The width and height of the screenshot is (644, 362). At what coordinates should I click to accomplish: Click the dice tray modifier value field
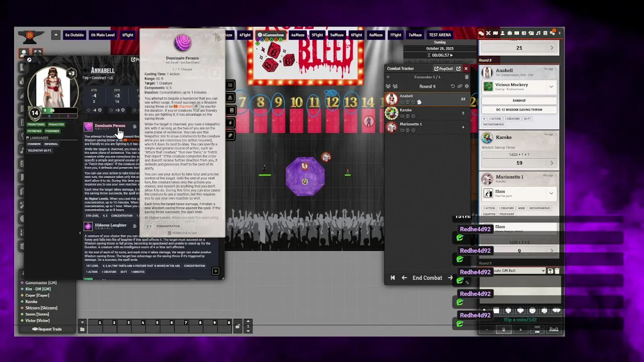coord(504,329)
